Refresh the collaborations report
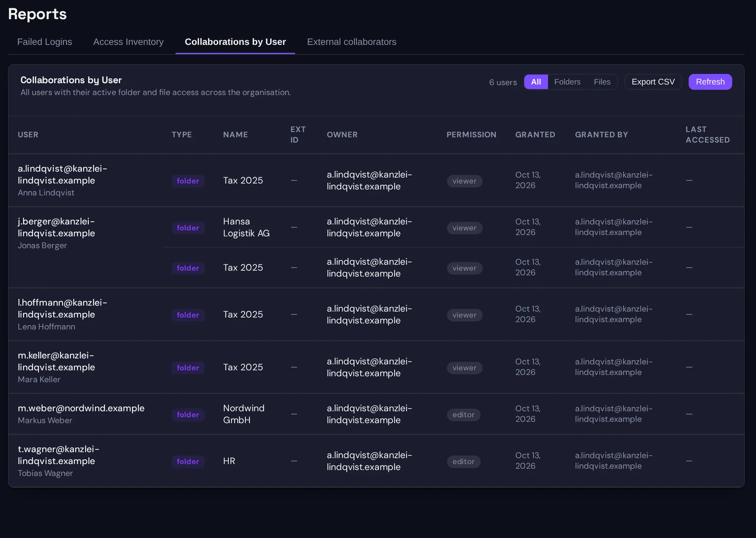The width and height of the screenshot is (756, 538). (x=710, y=82)
